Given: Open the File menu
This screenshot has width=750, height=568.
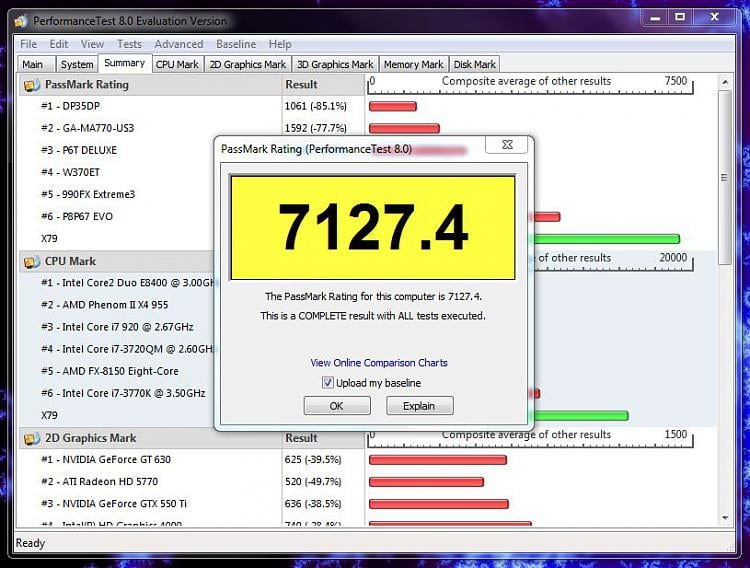Looking at the screenshot, I should pyautogui.click(x=29, y=44).
